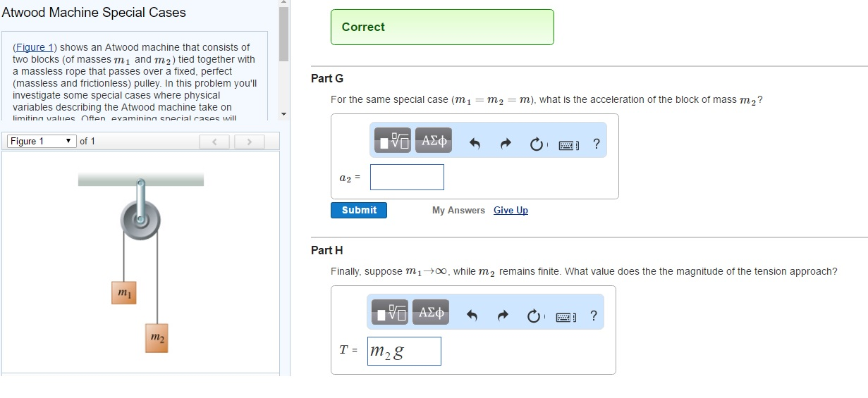Viewport: 868px width, 398px height.
Task: Open Greek symbols button in Part H toolbar
Action: coord(431,313)
